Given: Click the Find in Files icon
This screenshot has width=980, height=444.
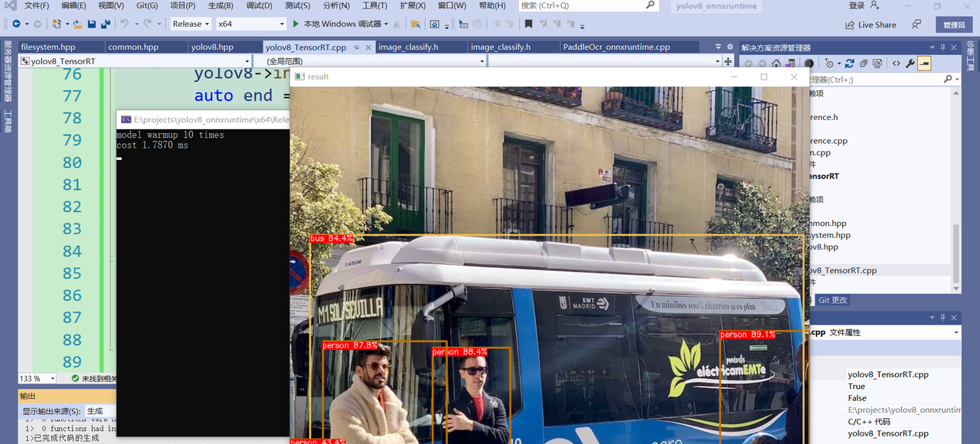Looking at the screenshot, I should (x=415, y=24).
